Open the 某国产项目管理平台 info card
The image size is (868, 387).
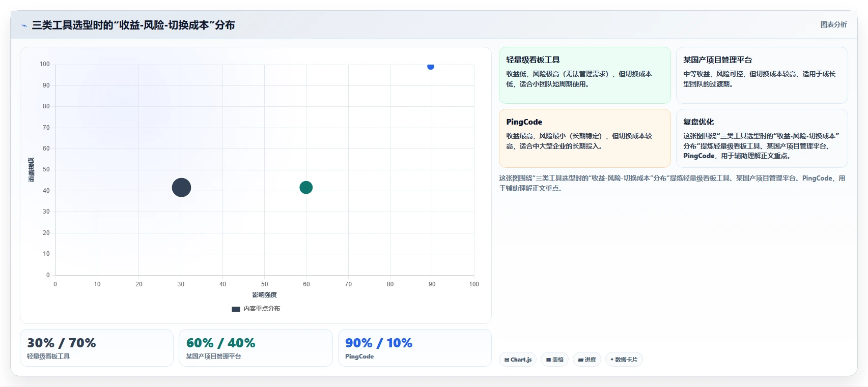click(x=762, y=75)
